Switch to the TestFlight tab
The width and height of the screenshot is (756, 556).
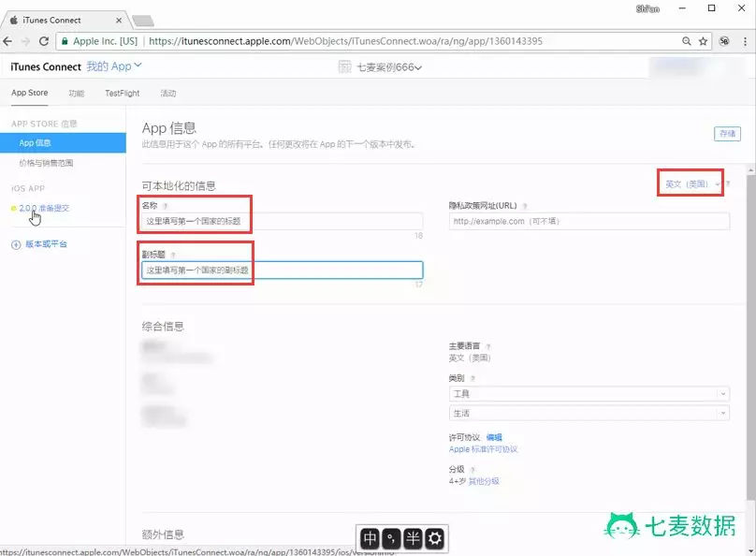[x=122, y=94]
